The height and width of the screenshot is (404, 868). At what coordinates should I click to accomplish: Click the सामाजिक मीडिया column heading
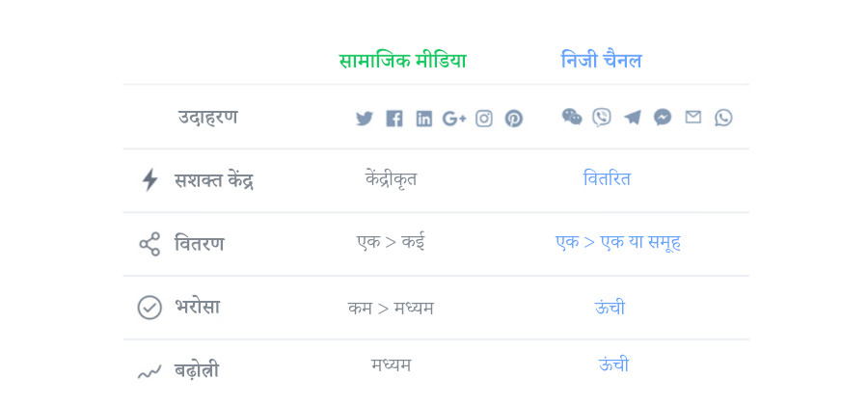pos(402,61)
